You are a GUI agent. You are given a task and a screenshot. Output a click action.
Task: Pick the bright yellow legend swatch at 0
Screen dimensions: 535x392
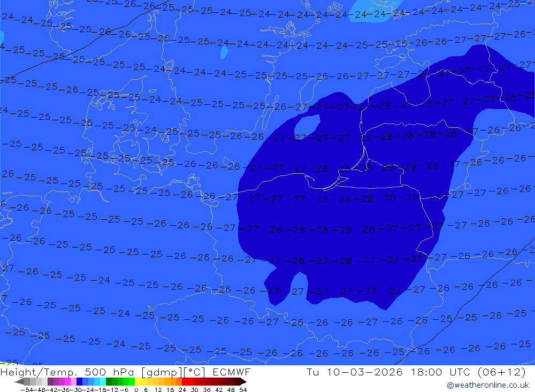(138, 381)
